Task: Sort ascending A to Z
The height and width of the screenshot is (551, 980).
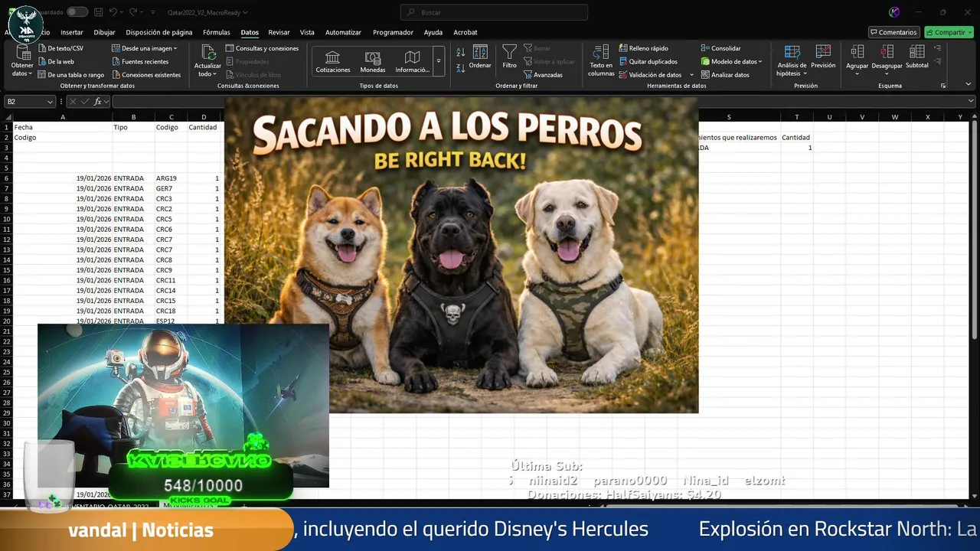Action: [x=460, y=53]
